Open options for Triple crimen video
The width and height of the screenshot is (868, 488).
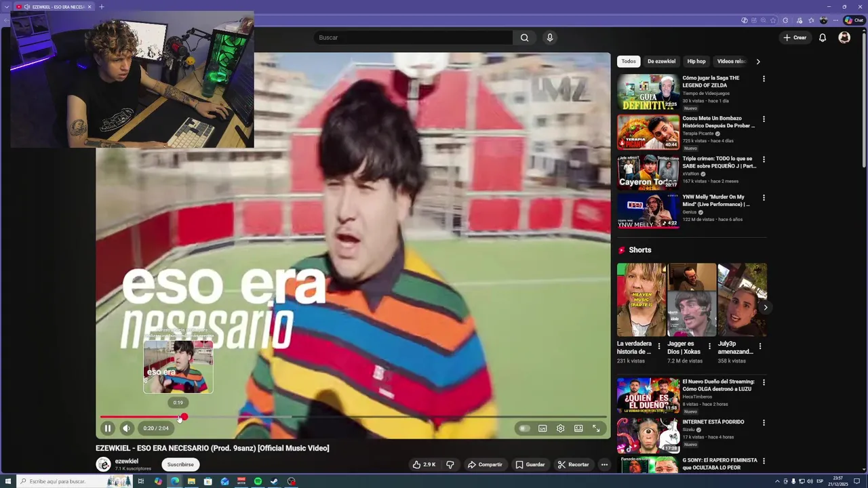coord(764,160)
